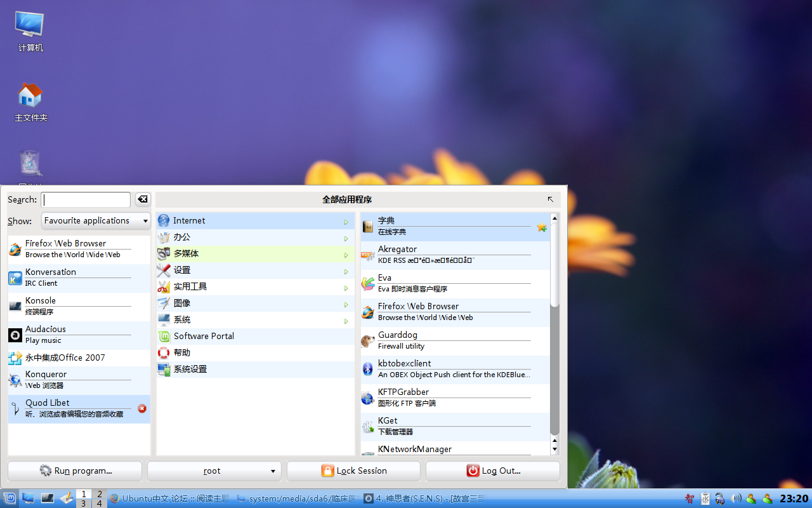Open the 主文件夹 home folder icon
The height and width of the screenshot is (508, 812).
pos(30,102)
